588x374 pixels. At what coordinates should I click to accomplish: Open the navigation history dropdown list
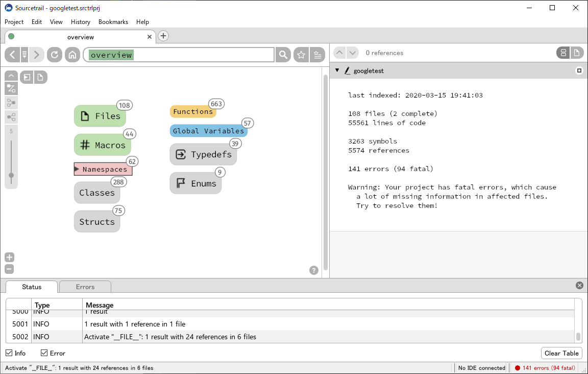(x=24, y=55)
